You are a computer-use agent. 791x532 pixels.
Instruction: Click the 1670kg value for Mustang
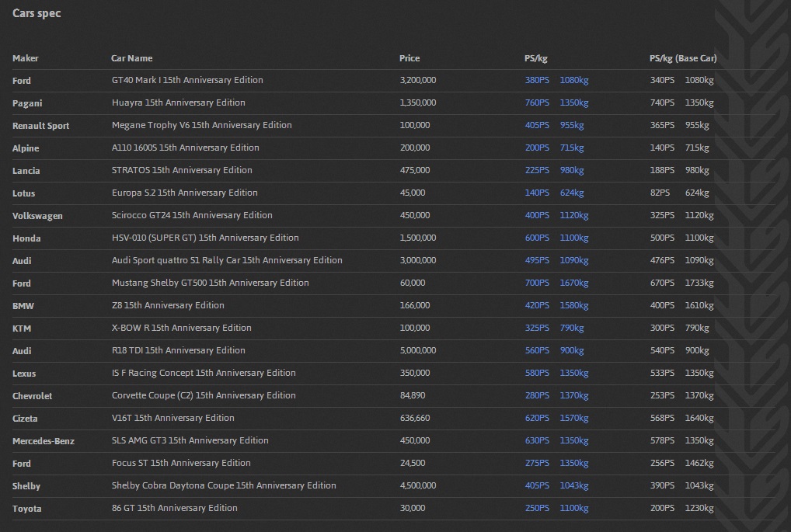(x=574, y=283)
